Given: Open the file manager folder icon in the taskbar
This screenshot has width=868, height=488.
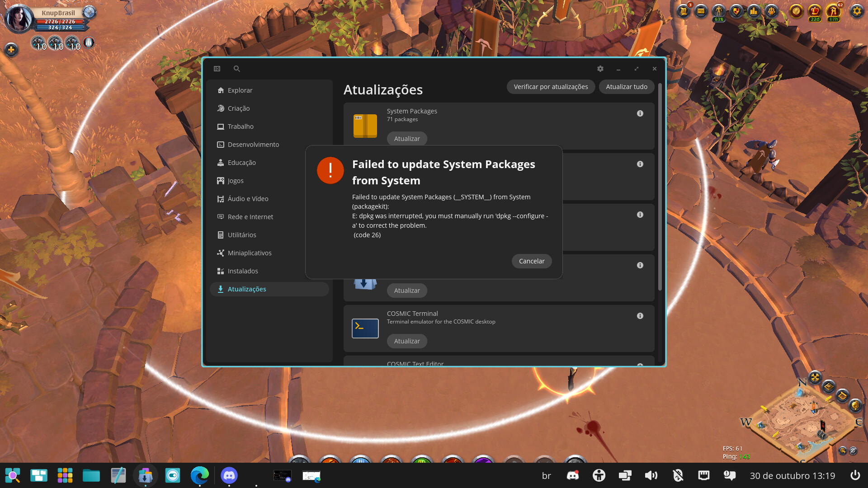Looking at the screenshot, I should pyautogui.click(x=91, y=475).
